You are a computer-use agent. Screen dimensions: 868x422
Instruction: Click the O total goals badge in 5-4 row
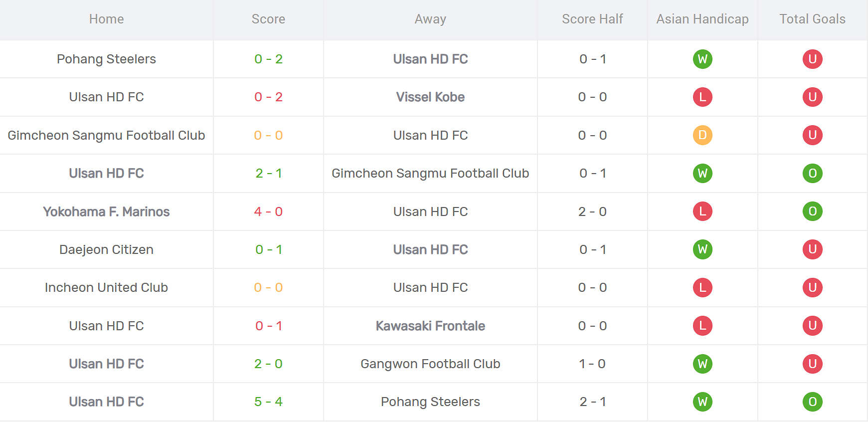click(812, 402)
